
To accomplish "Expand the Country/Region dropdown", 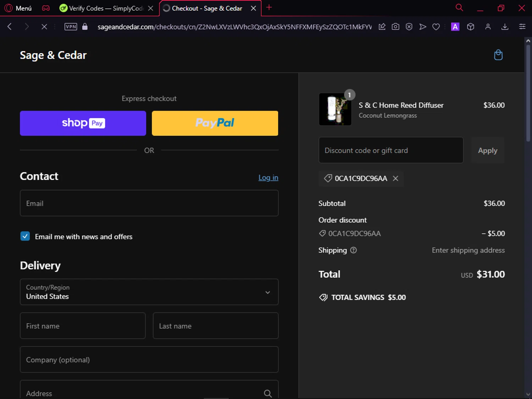I will pos(149,292).
